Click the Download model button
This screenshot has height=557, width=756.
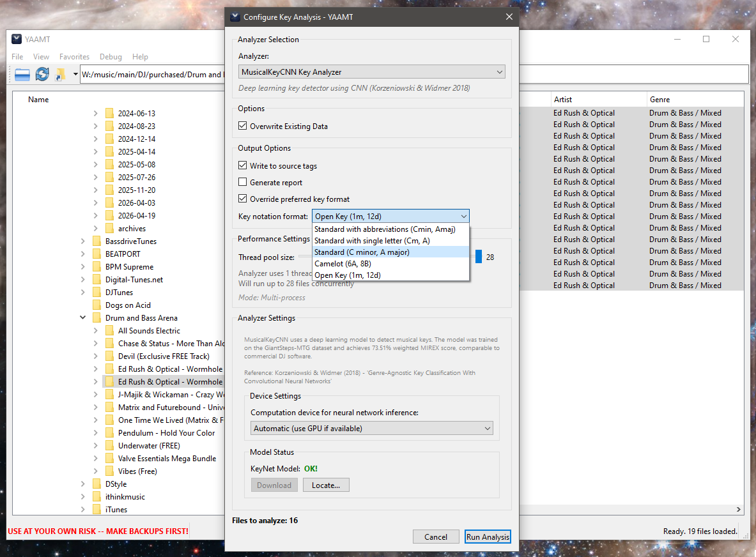(274, 485)
